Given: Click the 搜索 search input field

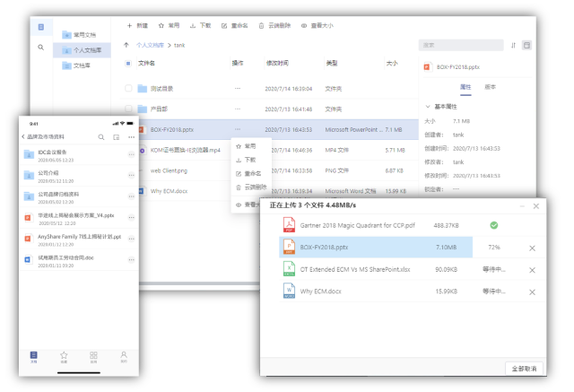Looking at the screenshot, I should click(x=459, y=45).
